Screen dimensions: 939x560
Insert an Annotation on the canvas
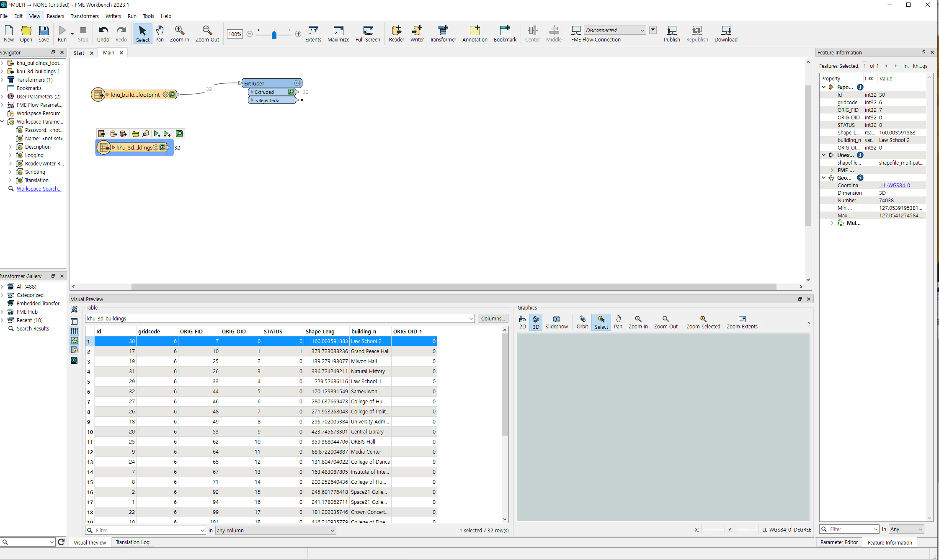pos(475,34)
